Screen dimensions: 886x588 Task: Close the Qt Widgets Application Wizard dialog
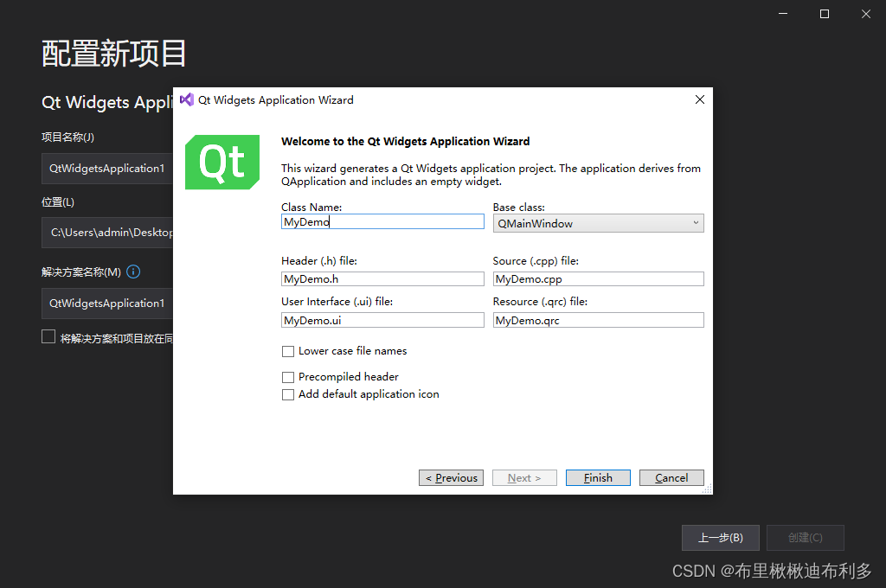[x=699, y=99]
